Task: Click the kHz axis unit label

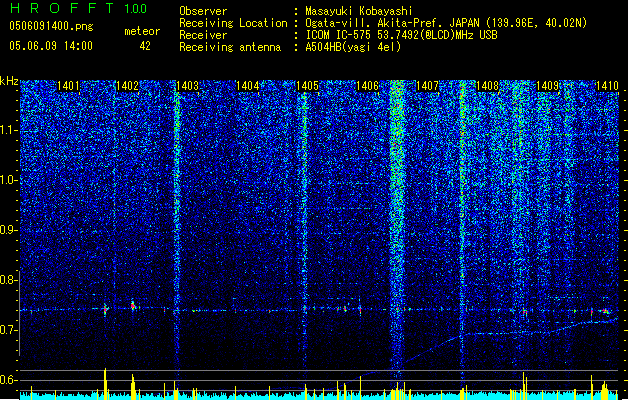Action: pos(9,81)
